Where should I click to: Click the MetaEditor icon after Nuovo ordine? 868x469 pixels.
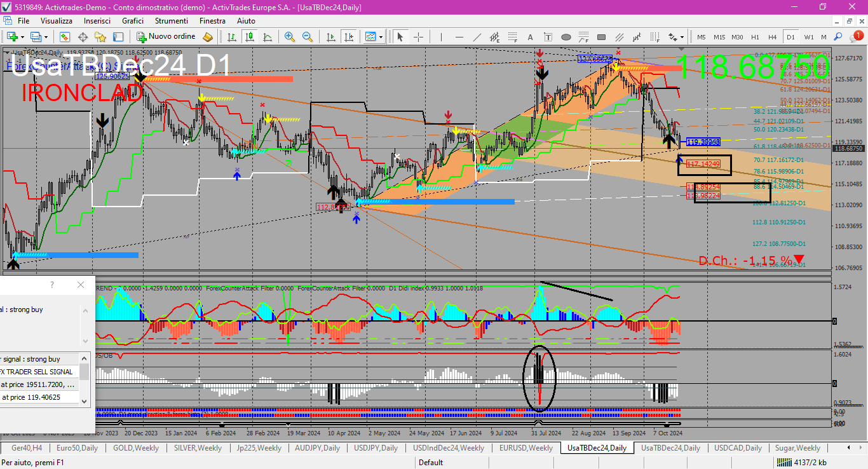(x=208, y=37)
